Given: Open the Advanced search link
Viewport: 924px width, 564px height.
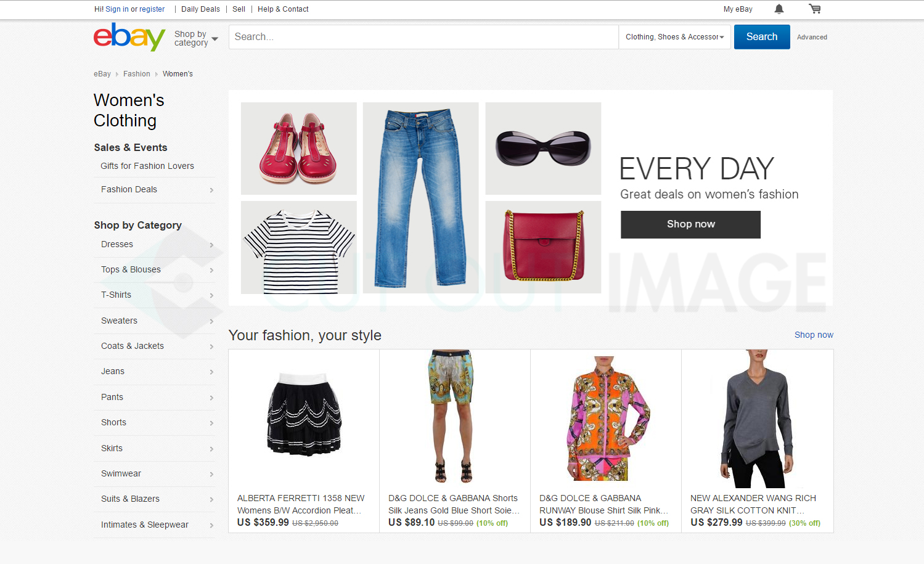Looking at the screenshot, I should click(812, 37).
